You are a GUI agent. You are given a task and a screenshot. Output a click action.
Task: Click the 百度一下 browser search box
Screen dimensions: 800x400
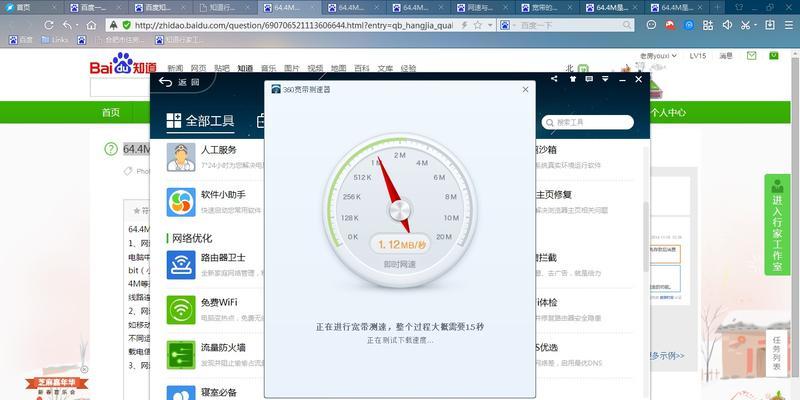point(565,25)
